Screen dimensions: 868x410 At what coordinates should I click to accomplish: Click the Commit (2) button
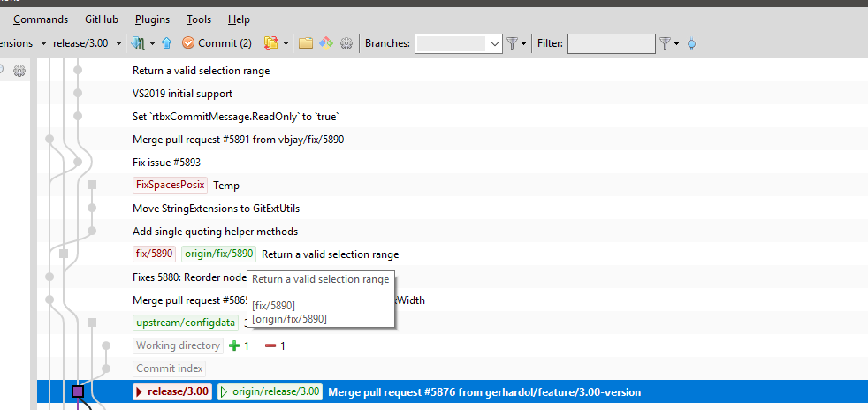coord(217,43)
